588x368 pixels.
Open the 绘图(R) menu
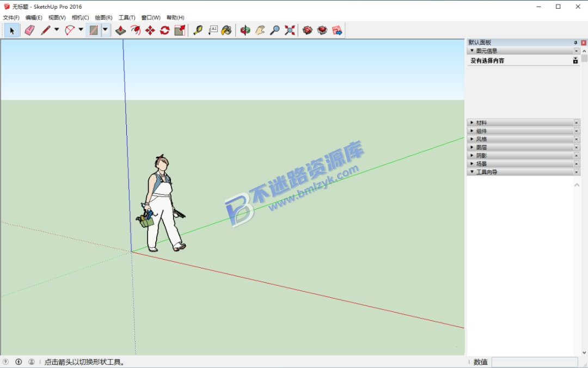tap(103, 17)
